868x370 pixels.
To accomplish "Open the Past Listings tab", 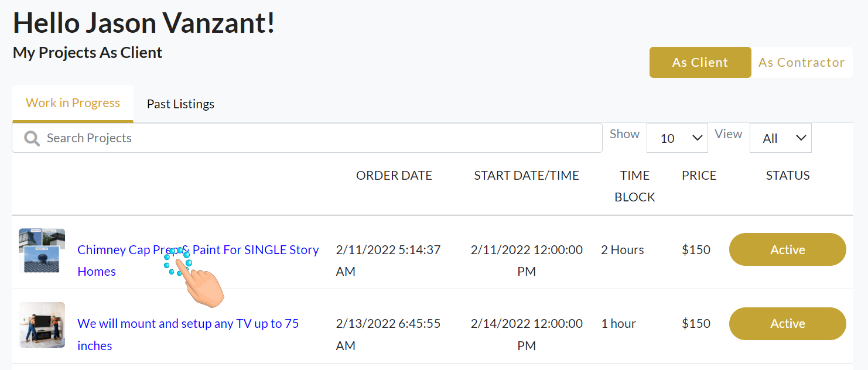I will [180, 104].
